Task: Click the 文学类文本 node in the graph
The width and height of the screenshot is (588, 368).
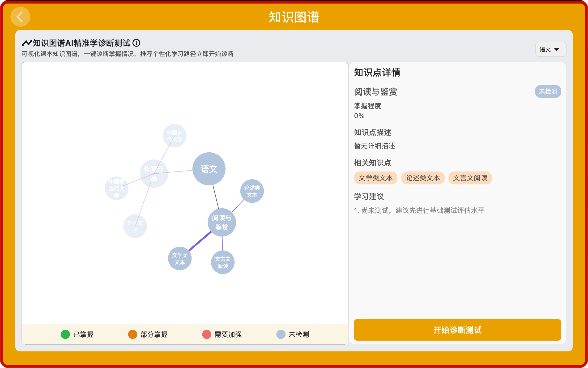Action: pos(179,258)
